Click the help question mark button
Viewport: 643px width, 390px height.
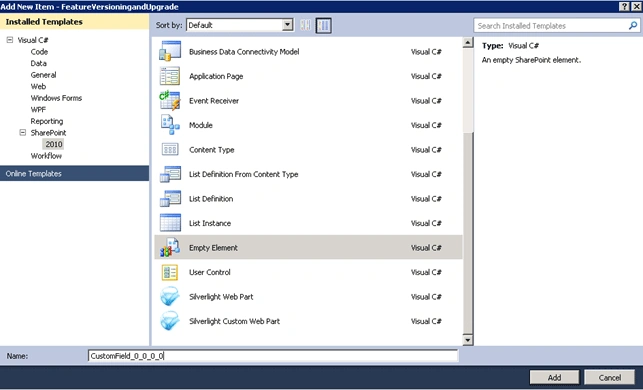tap(624, 6)
